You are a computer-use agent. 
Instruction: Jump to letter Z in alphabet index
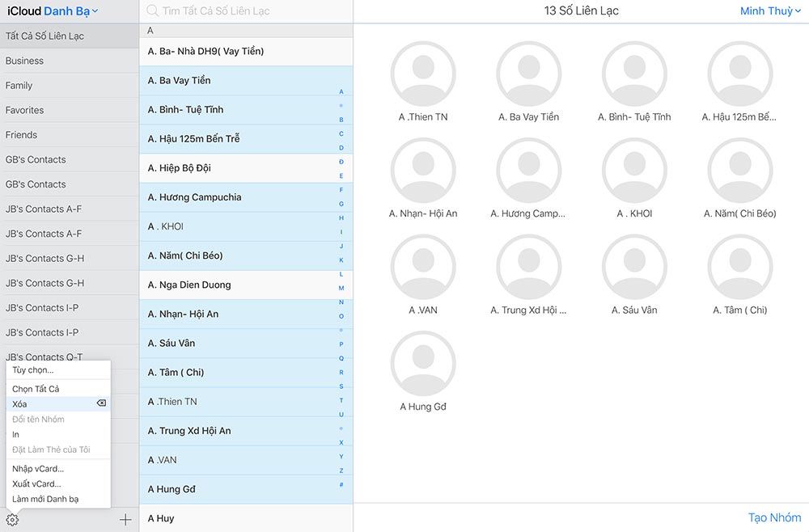point(341,471)
